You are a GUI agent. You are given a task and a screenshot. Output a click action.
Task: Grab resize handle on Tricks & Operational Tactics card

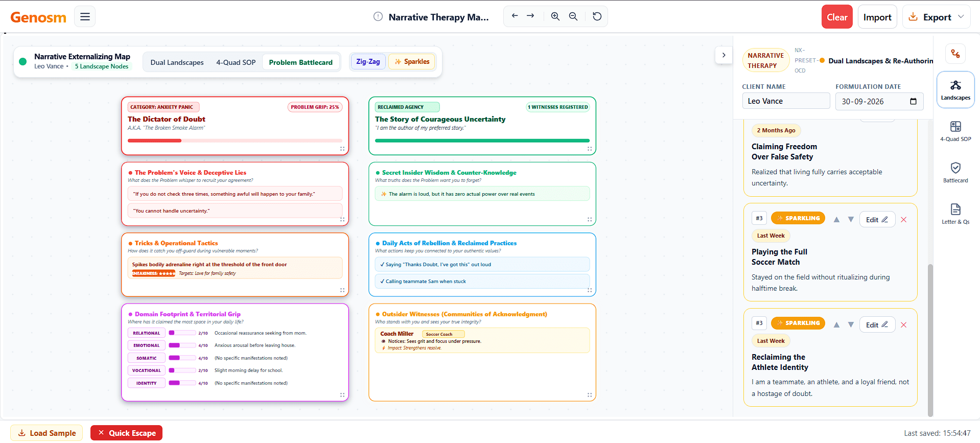(x=342, y=290)
